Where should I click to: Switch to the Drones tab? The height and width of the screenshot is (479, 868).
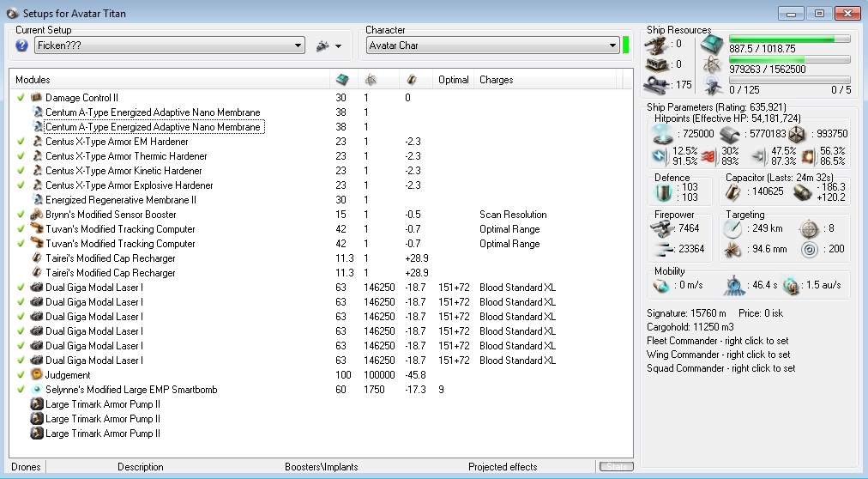click(26, 467)
